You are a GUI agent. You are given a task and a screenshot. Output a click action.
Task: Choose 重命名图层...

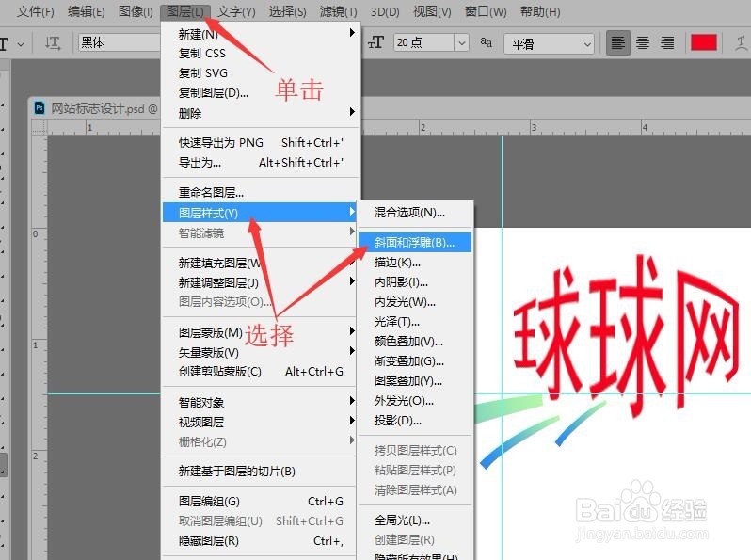(x=261, y=193)
